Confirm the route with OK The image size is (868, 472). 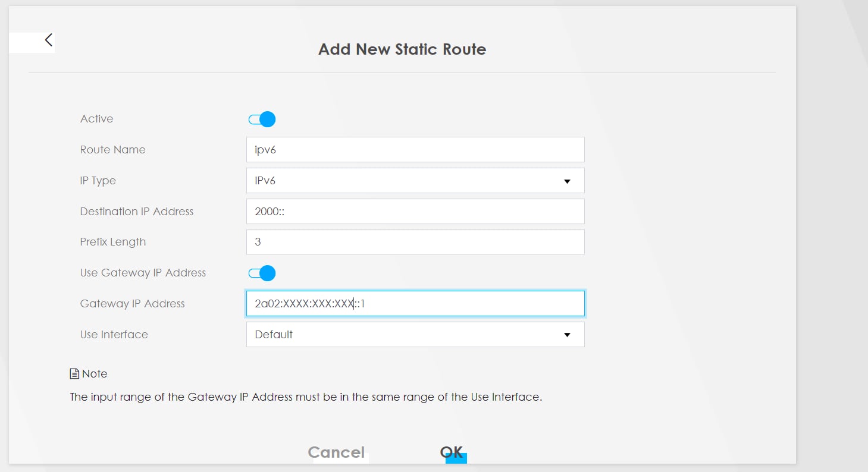pos(452,452)
